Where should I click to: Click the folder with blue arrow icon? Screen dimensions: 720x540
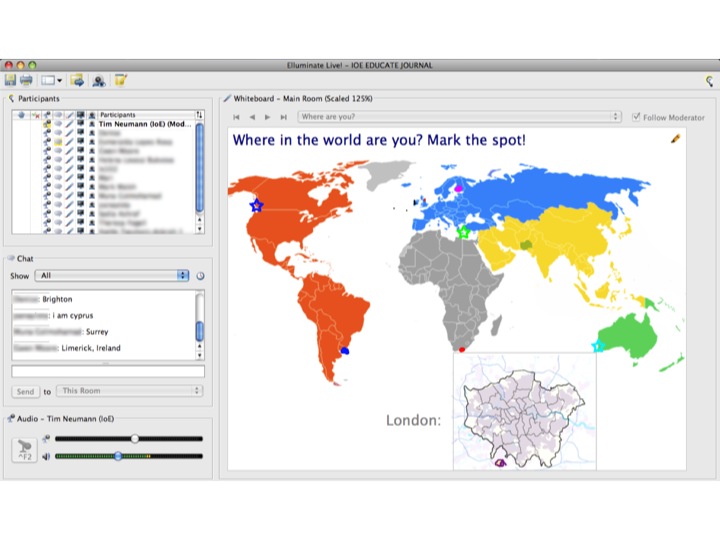point(77,80)
